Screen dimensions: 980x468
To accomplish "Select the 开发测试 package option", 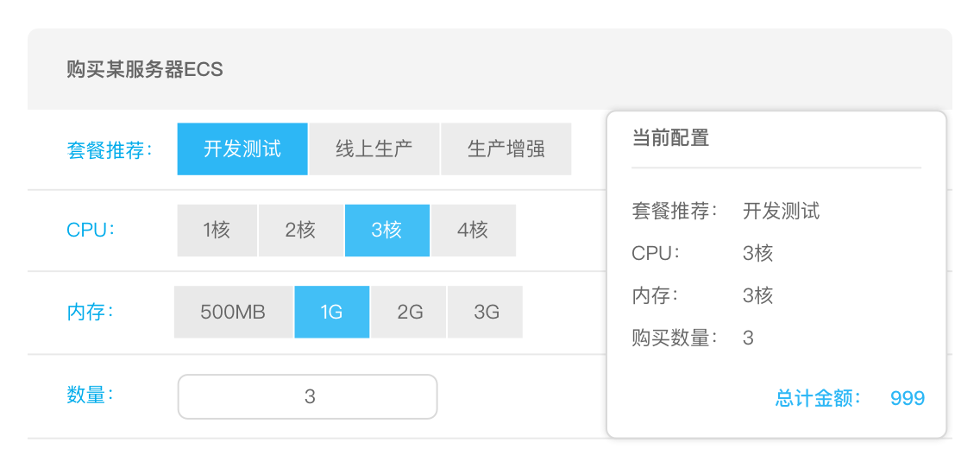I will pyautogui.click(x=242, y=149).
